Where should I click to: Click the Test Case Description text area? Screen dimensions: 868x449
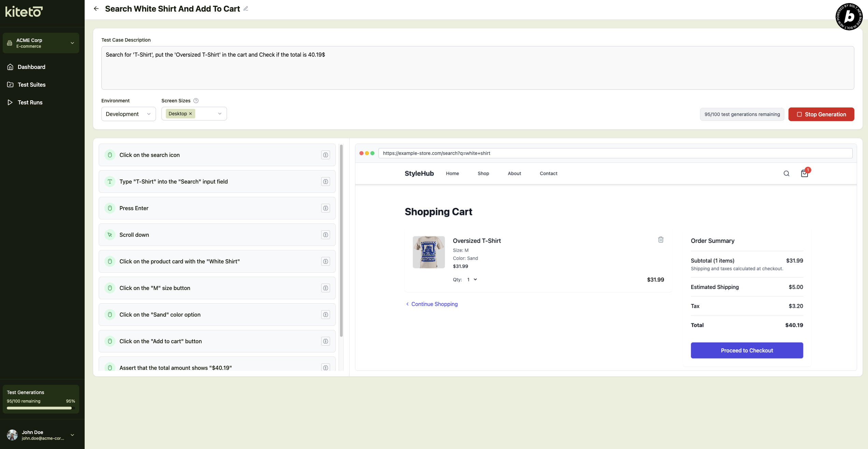point(478,68)
